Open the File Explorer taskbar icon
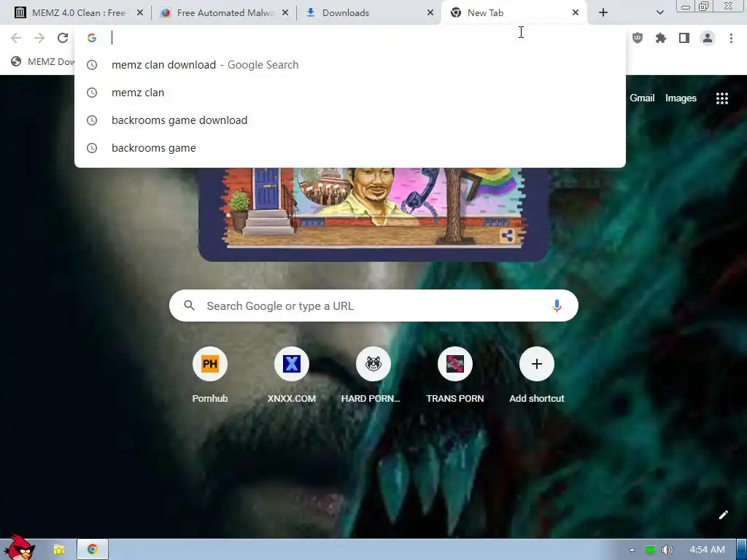 click(58, 550)
